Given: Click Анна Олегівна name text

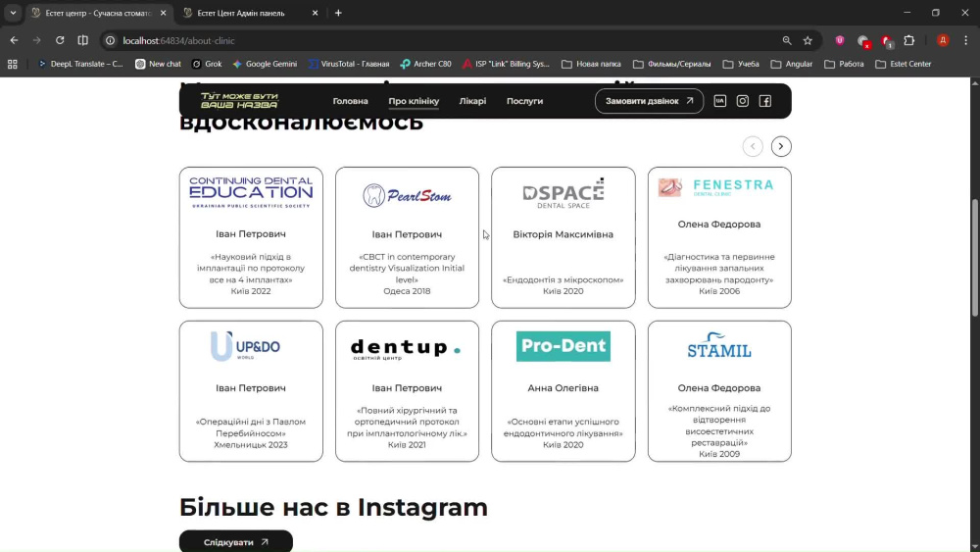Looking at the screenshot, I should click(x=563, y=388).
